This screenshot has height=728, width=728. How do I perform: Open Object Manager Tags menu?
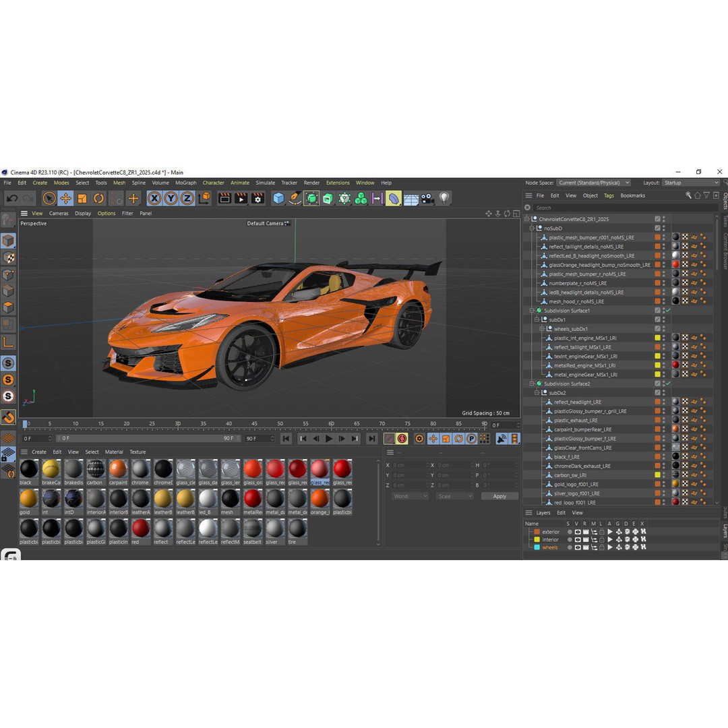pyautogui.click(x=609, y=196)
